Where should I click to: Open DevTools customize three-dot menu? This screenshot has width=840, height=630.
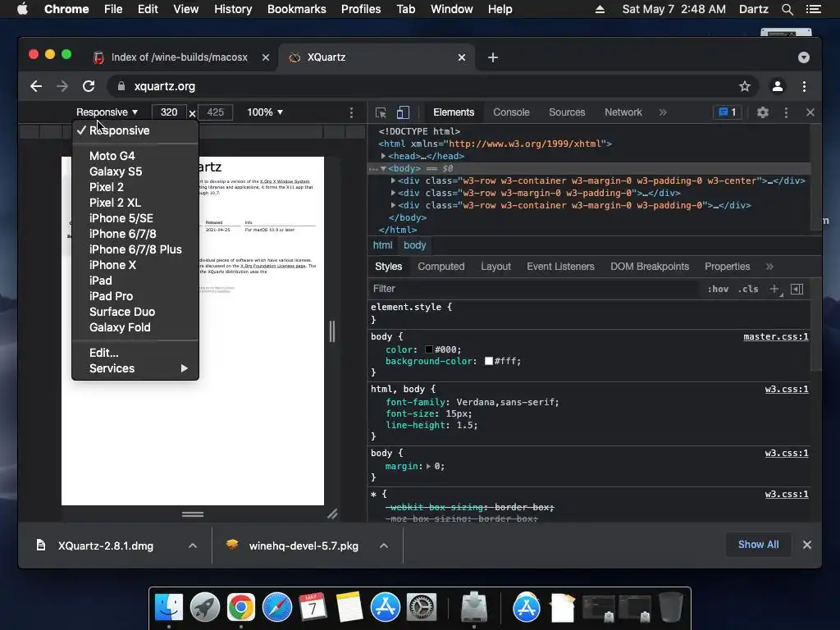[x=786, y=112]
